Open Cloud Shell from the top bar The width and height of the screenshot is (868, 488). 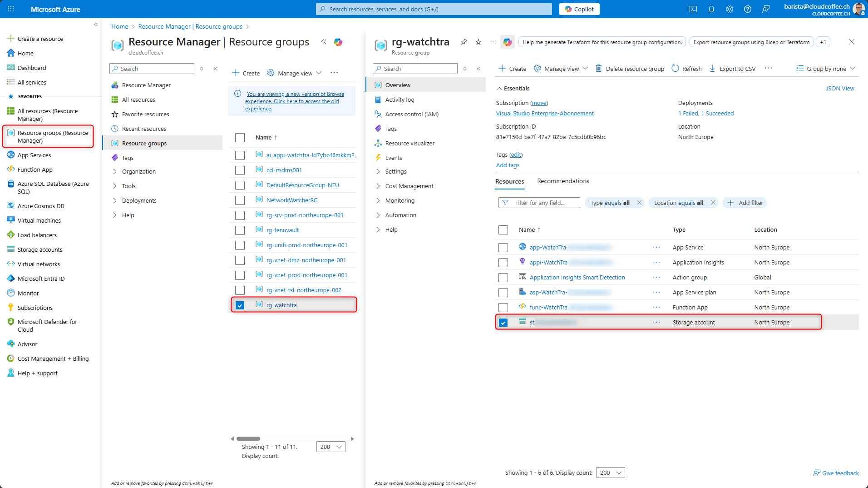[693, 9]
